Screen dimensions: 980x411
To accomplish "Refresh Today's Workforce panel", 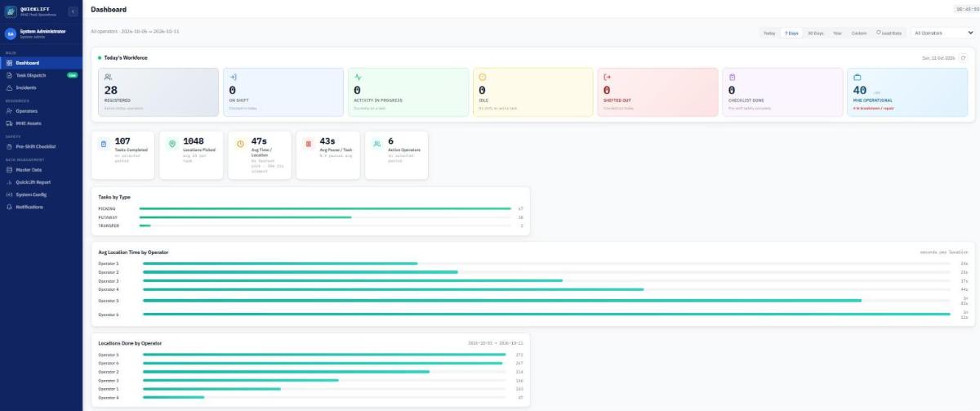I will (963, 58).
